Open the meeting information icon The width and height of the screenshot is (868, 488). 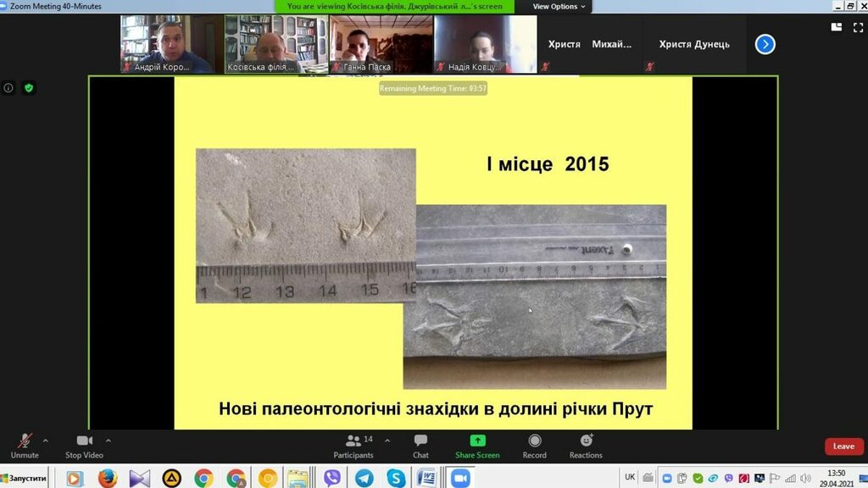click(8, 88)
